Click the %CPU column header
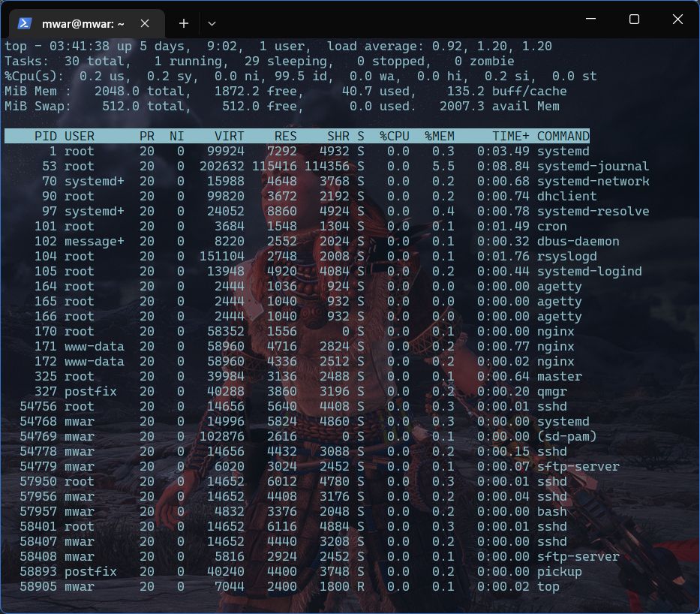The image size is (700, 614). pos(394,136)
